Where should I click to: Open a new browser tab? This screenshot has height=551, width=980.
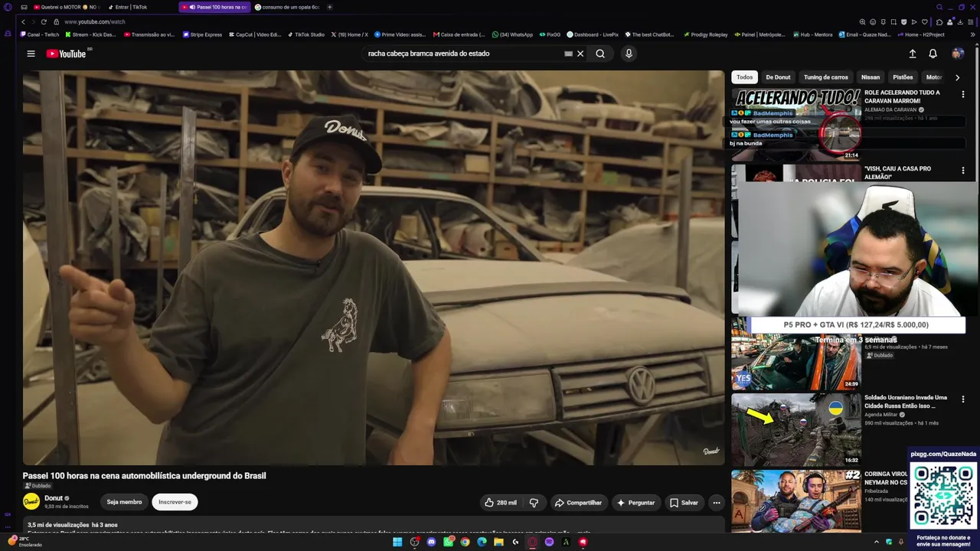(330, 7)
